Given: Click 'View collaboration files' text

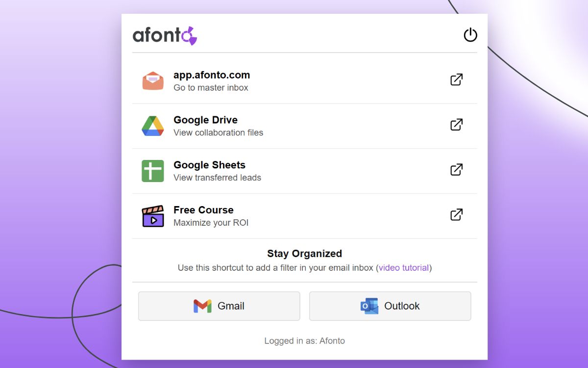Looking at the screenshot, I should tap(218, 133).
